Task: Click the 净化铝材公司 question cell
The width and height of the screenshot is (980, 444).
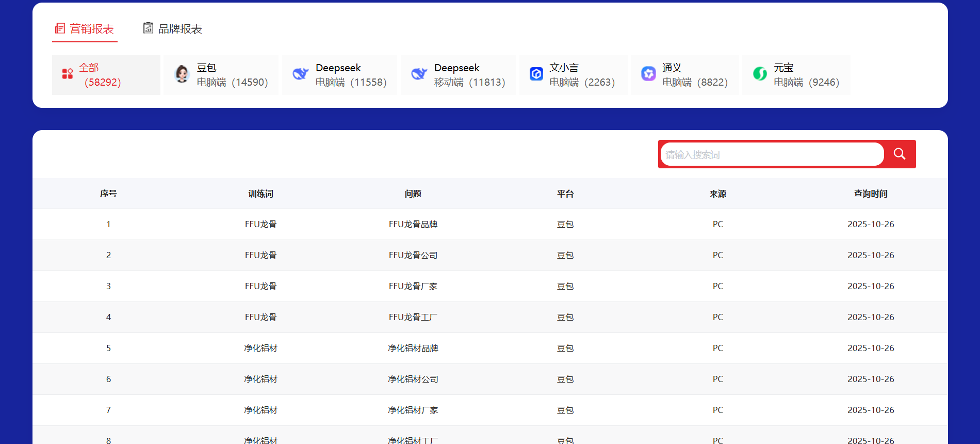Action: [413, 379]
